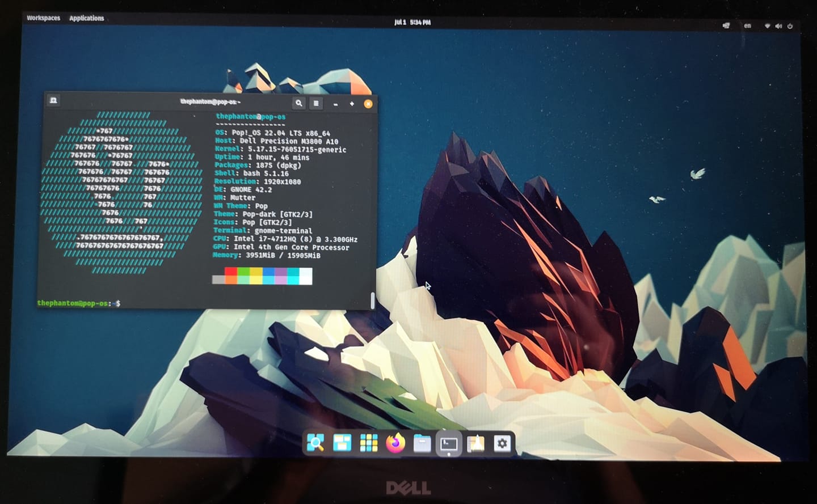817x504 pixels.
Task: Click the 'OS: Pop!_OS 22.04 LTS' line
Action: (x=272, y=133)
